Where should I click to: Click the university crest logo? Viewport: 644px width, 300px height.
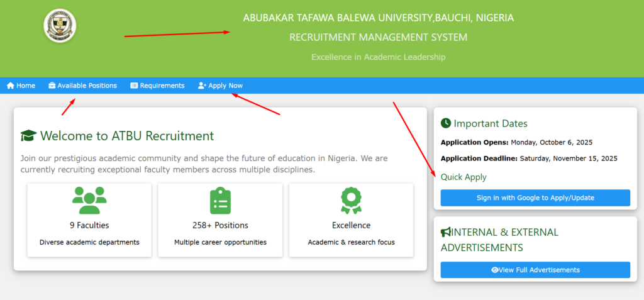click(60, 26)
